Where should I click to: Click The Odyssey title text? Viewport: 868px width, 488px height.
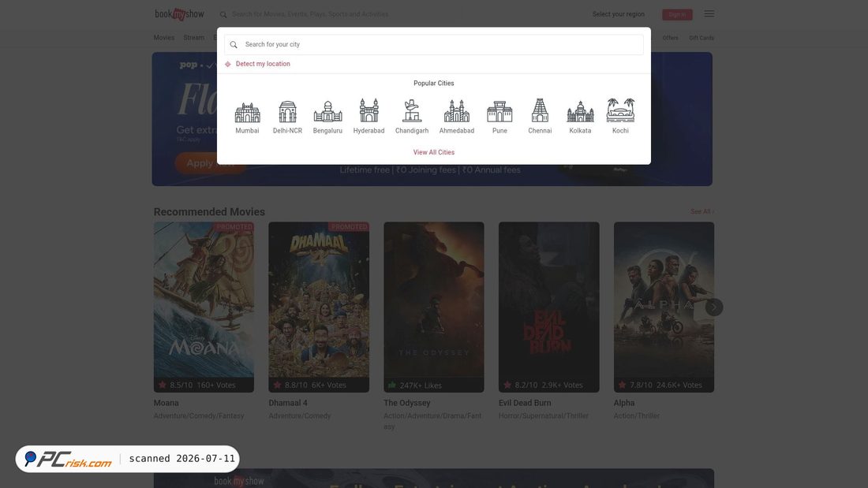tap(407, 403)
